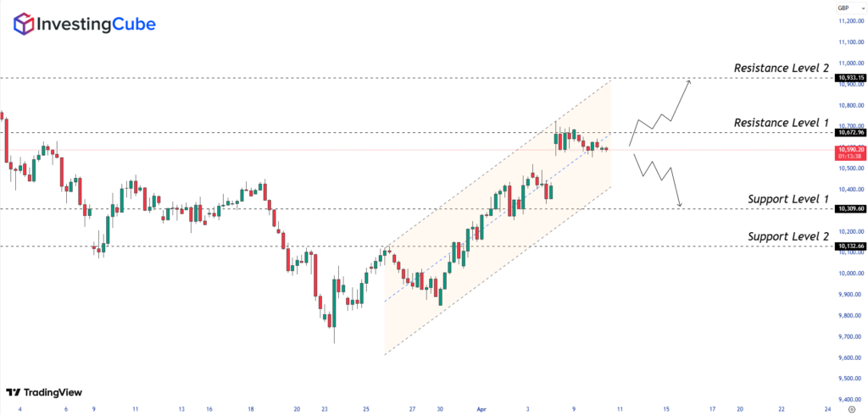The width and height of the screenshot is (868, 415).
Task: Click the TradingView logo icon
Action: coord(13,393)
